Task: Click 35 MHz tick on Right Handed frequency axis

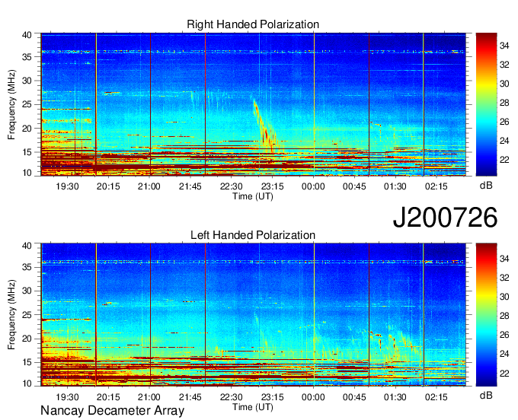Action: 27,57
